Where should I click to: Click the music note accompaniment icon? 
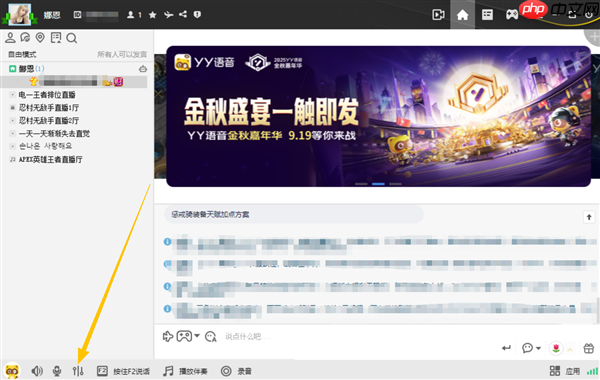[x=168, y=371]
